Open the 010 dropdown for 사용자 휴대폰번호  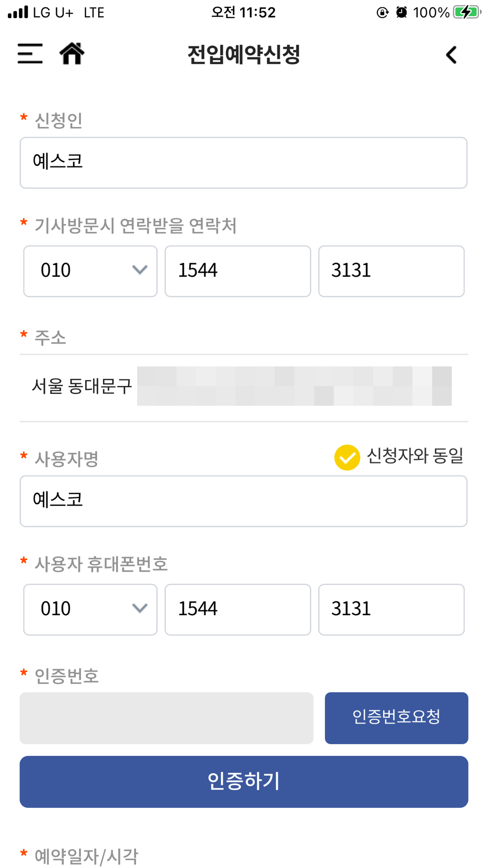point(90,610)
